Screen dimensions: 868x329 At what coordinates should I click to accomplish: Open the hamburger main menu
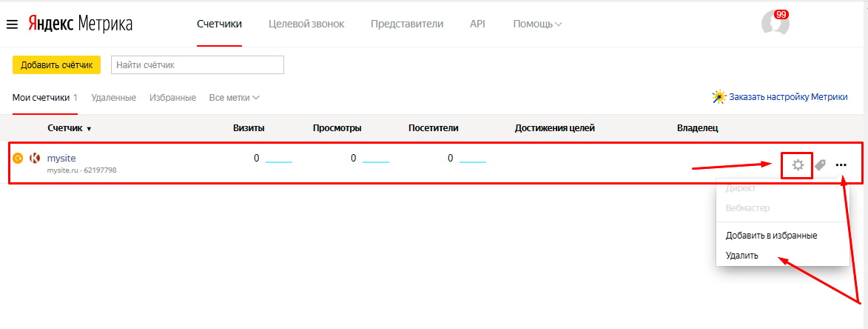point(12,24)
